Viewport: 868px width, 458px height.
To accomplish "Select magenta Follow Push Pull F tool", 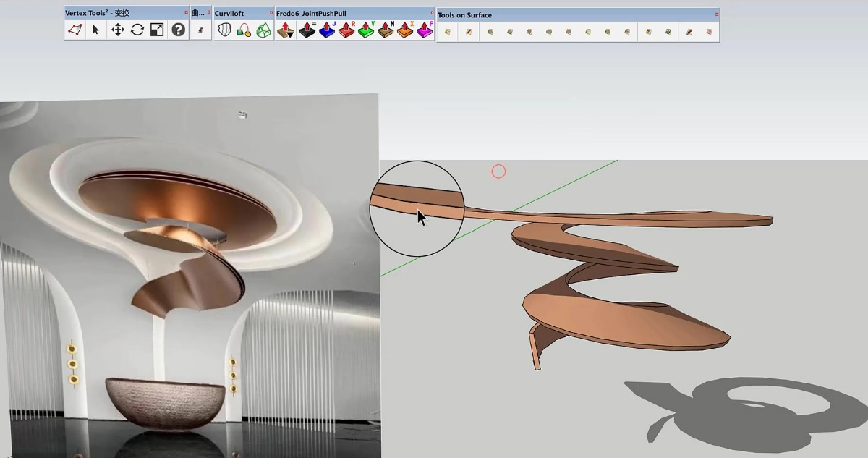I will pos(425,30).
